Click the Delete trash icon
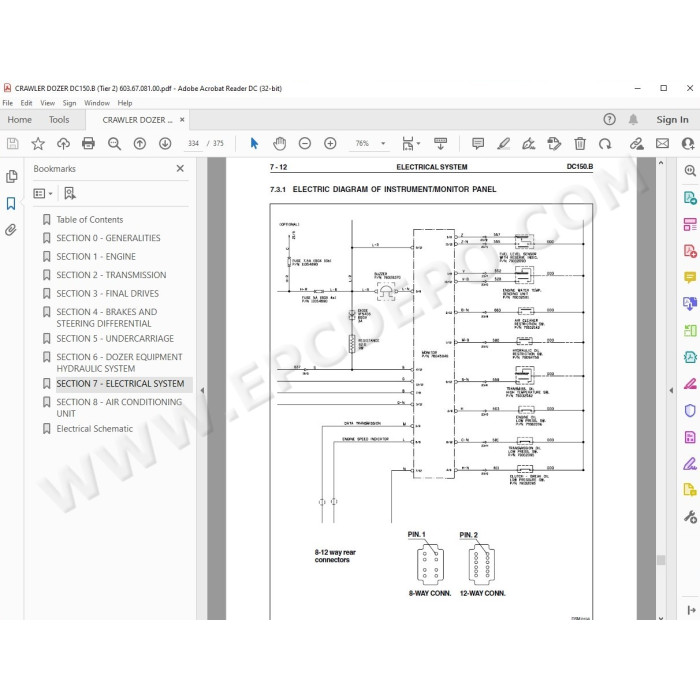The width and height of the screenshot is (700, 700). click(x=580, y=143)
